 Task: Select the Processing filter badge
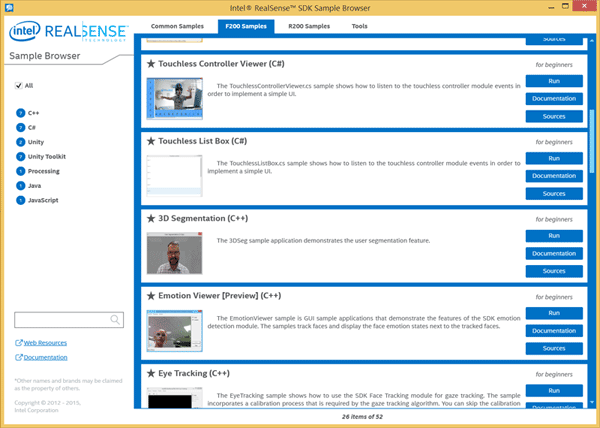pos(20,171)
